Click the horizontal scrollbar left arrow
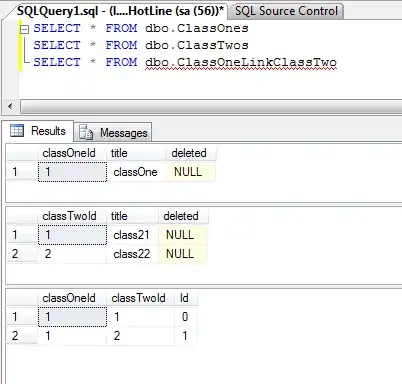The height and width of the screenshot is (384, 402). point(10,107)
